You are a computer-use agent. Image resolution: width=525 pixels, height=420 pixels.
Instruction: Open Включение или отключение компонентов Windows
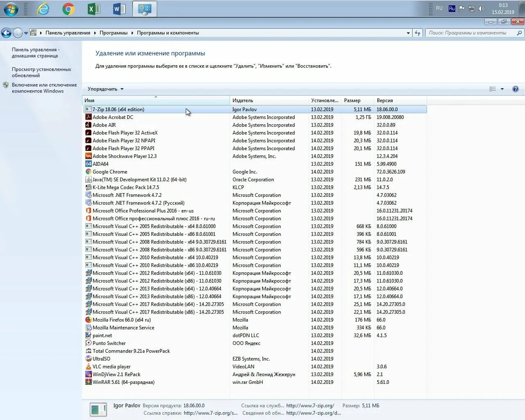click(44, 88)
